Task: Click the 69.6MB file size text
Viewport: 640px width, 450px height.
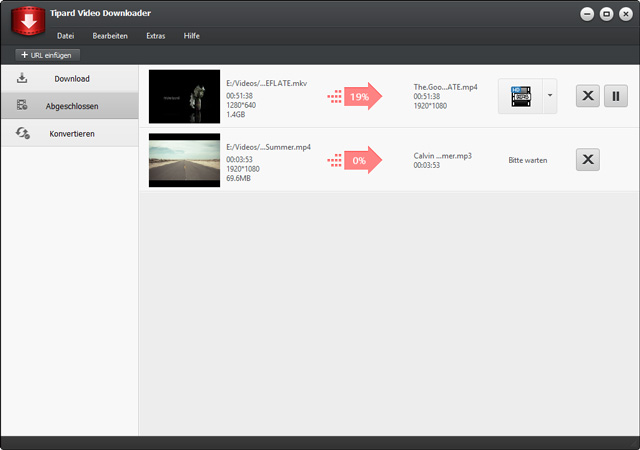Action: [238, 178]
